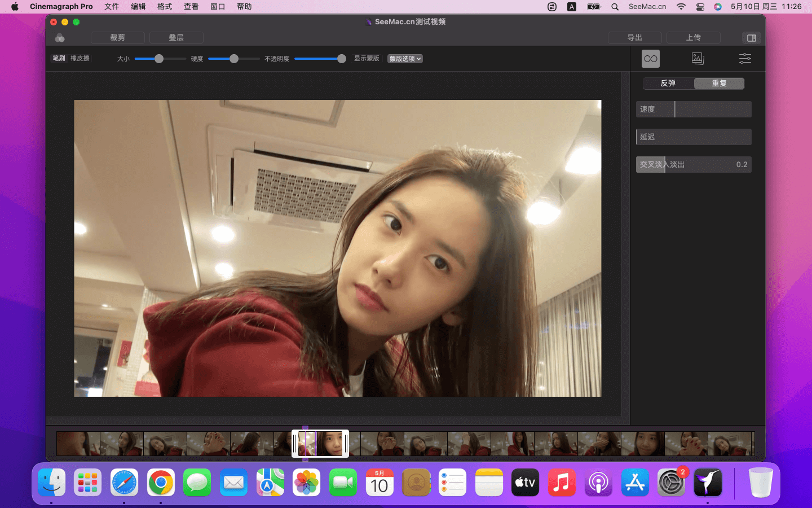Click the 裁剪 crop button

(x=118, y=38)
